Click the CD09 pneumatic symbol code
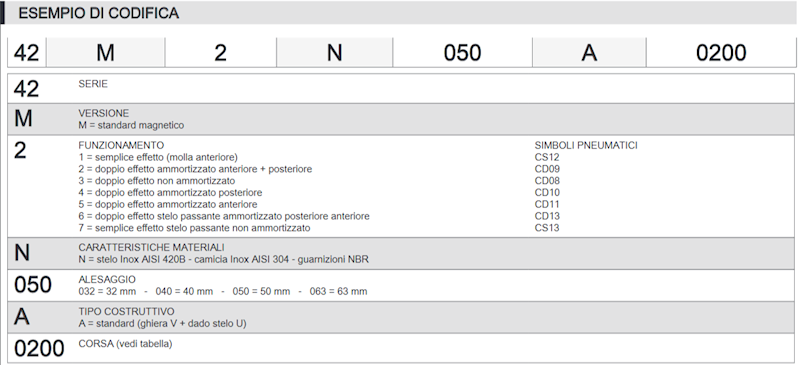Image resolution: width=800 pixels, height=365 pixels. pyautogui.click(x=547, y=169)
